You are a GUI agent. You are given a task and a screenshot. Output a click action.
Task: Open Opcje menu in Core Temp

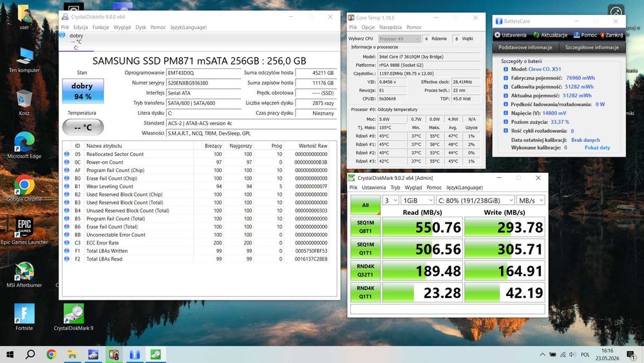[368, 27]
